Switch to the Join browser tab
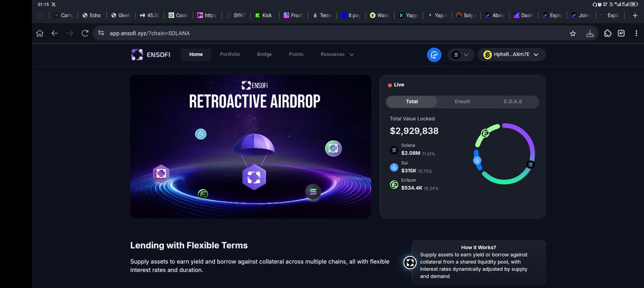 [x=581, y=16]
